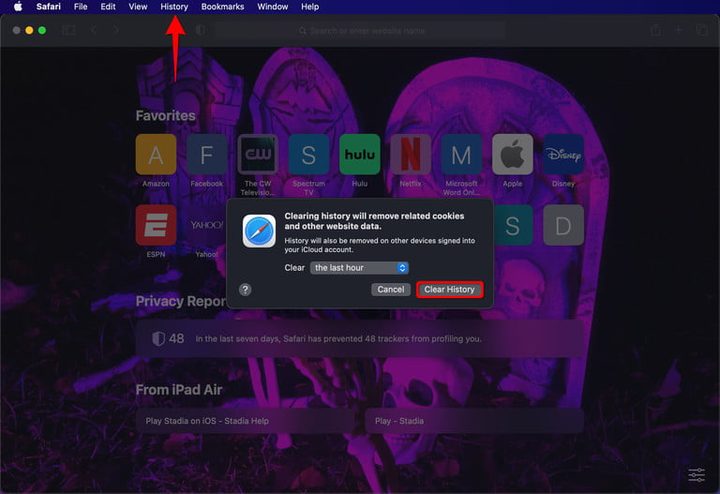Show the tab overview icon
The width and height of the screenshot is (720, 494).
point(702,30)
